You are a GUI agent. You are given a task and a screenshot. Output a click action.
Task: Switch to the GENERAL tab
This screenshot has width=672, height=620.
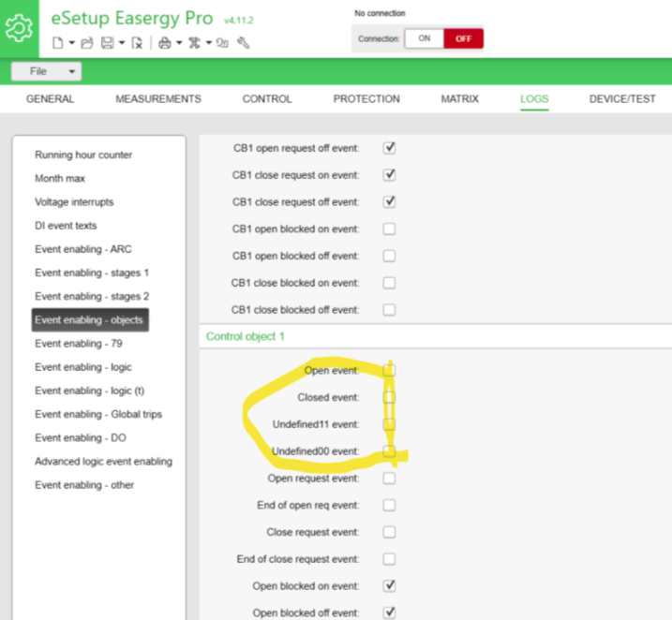[x=51, y=99]
